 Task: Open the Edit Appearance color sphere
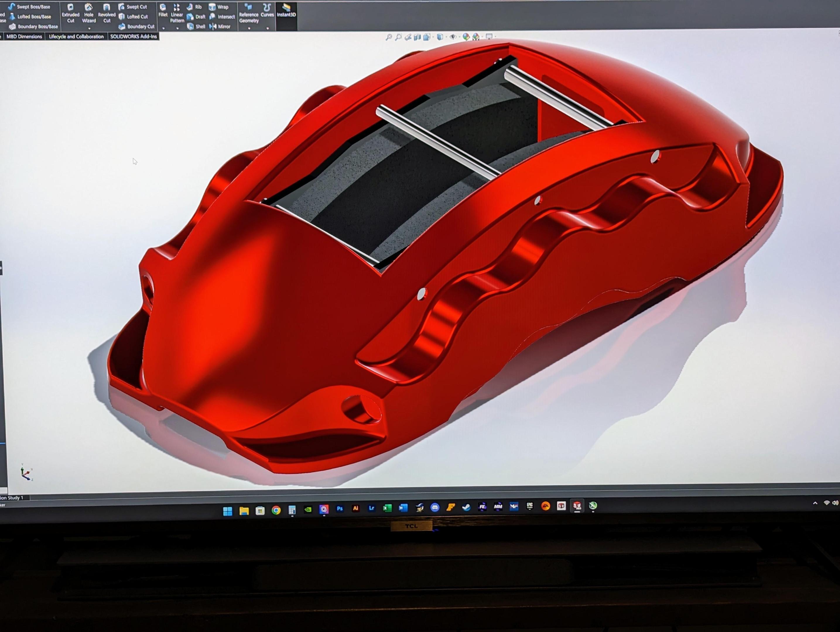tap(466, 37)
